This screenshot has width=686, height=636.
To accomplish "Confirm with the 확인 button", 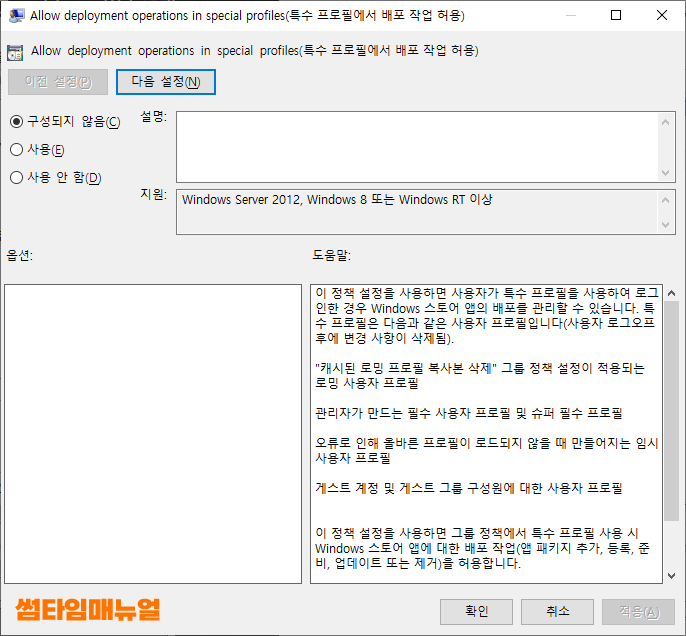I will point(476,611).
